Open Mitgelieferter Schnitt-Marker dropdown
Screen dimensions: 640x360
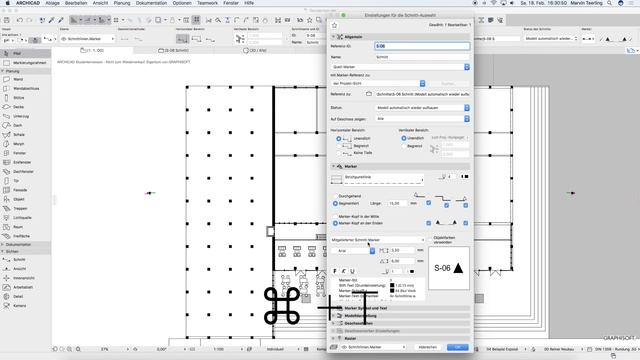click(x=378, y=240)
